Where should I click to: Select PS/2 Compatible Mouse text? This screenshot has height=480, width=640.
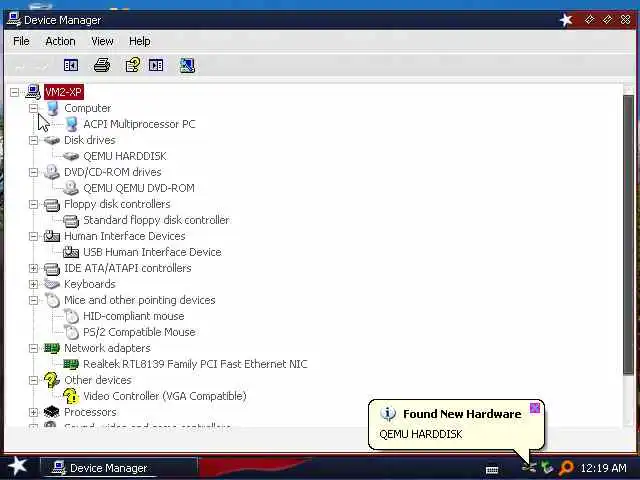(139, 332)
